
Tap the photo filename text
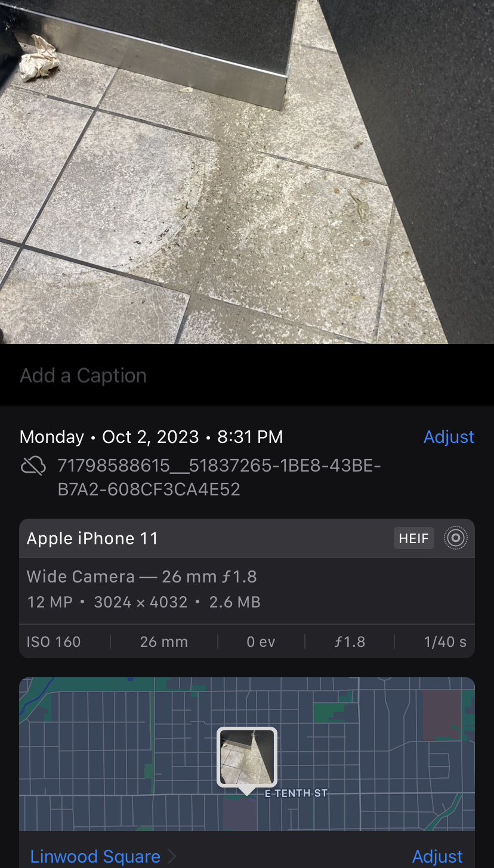[x=218, y=478]
